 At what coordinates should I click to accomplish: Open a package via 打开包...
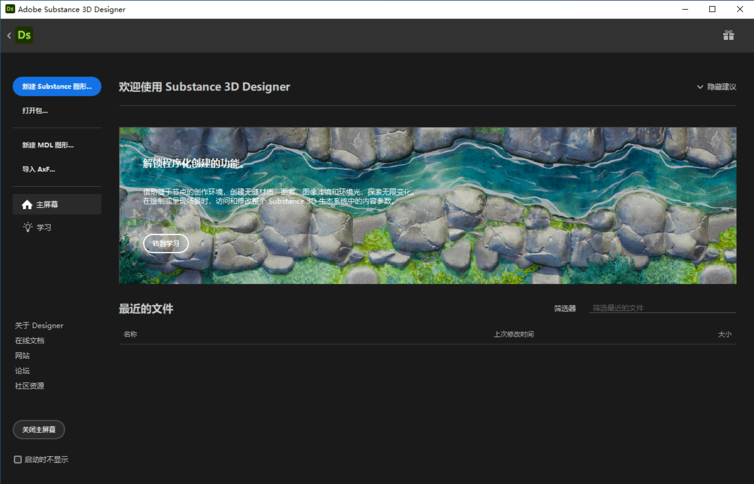35,111
